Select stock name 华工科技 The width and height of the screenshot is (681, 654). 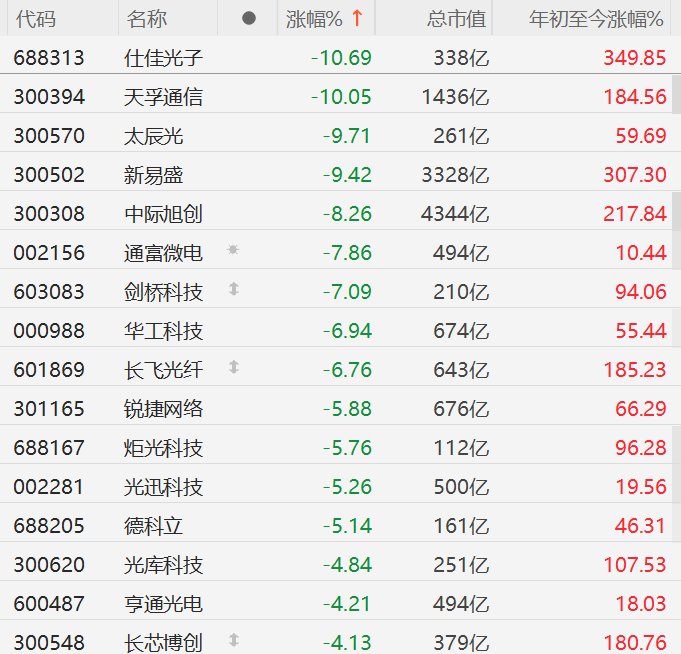(x=163, y=331)
